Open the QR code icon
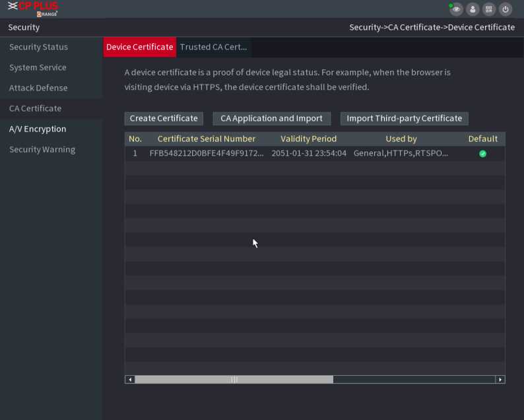The image size is (524, 420). (489, 9)
